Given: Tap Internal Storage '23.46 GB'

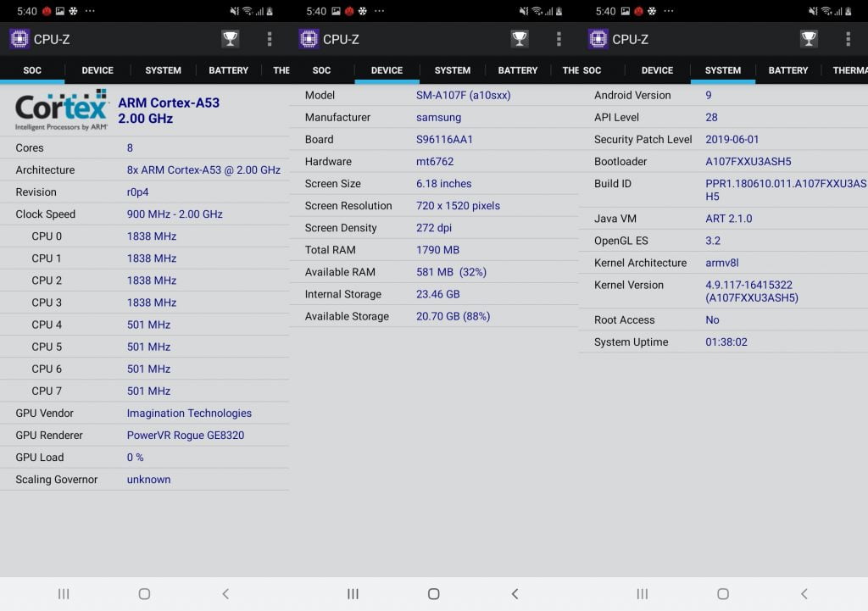Looking at the screenshot, I should tap(438, 294).
